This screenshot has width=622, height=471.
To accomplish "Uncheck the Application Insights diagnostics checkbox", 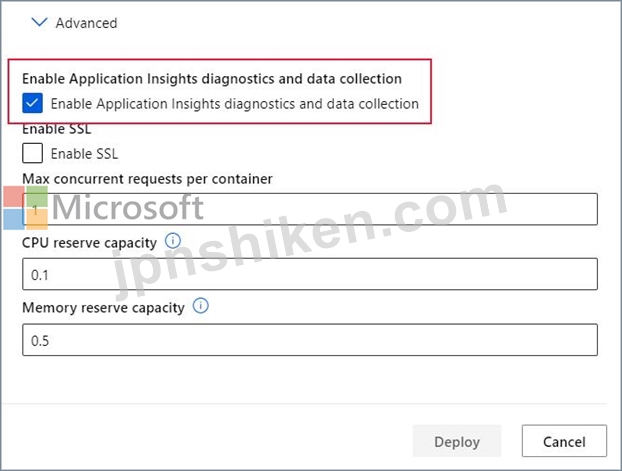I will tap(33, 103).
